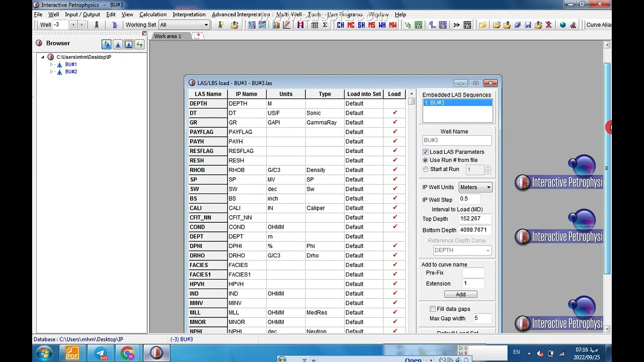Open the Advanced Interpretation menu
644x362 pixels.
click(x=241, y=15)
